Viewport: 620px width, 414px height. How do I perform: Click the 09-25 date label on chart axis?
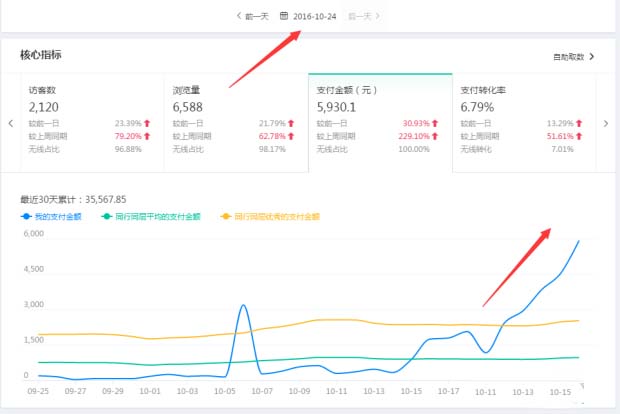coord(40,392)
